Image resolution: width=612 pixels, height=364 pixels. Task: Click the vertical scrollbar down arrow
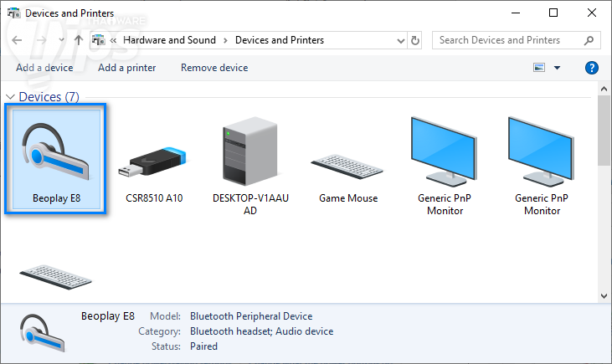604,294
